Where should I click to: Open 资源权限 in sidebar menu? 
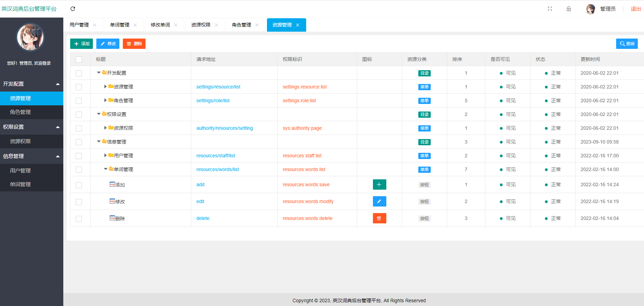[32, 141]
